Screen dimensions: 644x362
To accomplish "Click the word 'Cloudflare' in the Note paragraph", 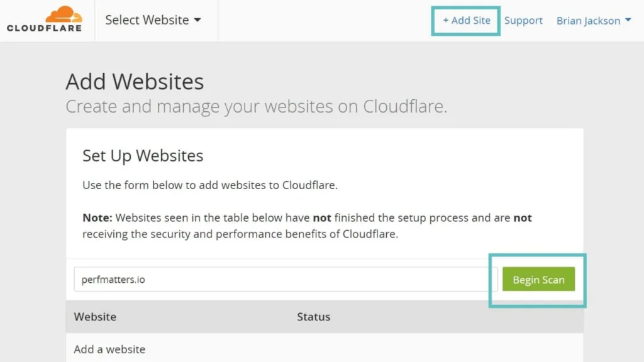I will pos(369,234).
